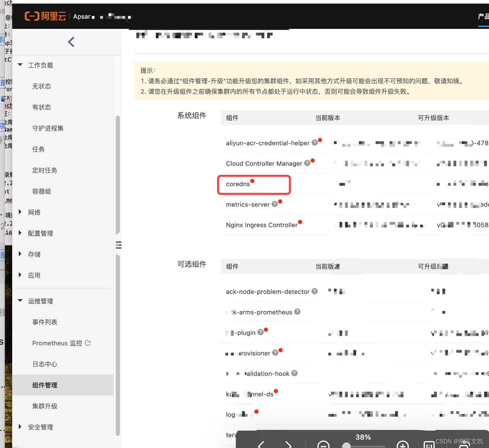Screen dimensions: 489x448
Task: Open Prometheus 监控 link
Action: [x=57, y=343]
